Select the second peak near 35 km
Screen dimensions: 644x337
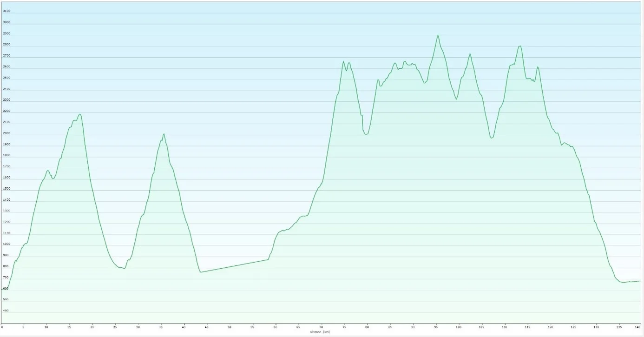tap(164, 134)
